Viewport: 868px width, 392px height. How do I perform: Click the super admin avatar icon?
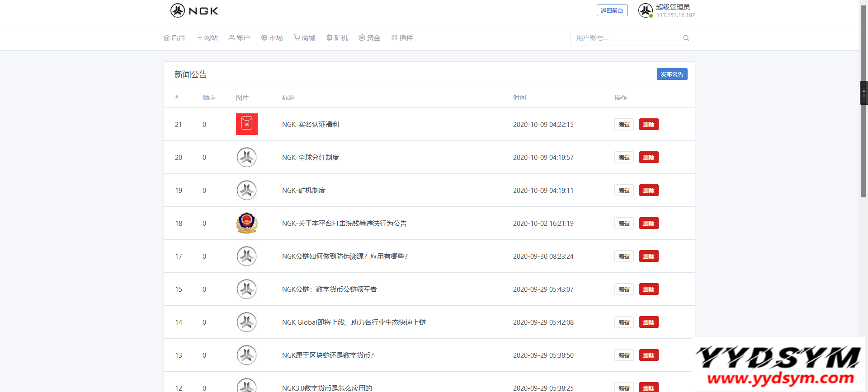coord(645,10)
